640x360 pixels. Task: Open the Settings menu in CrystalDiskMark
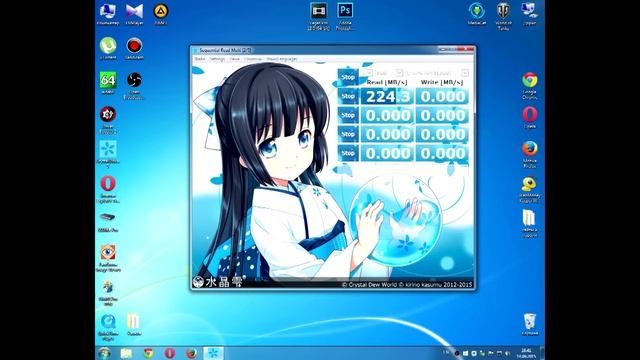click(217, 59)
